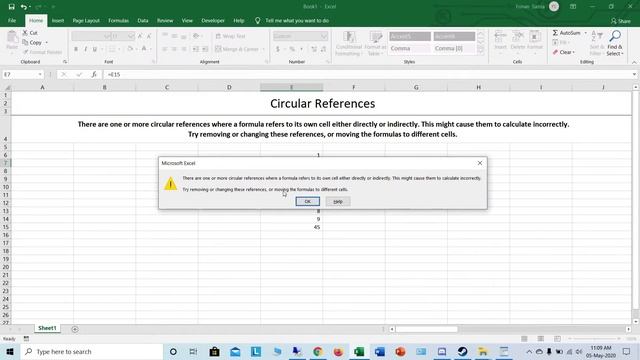The image size is (640, 360).
Task: Open the File tab
Action: pyautogui.click(x=12, y=20)
